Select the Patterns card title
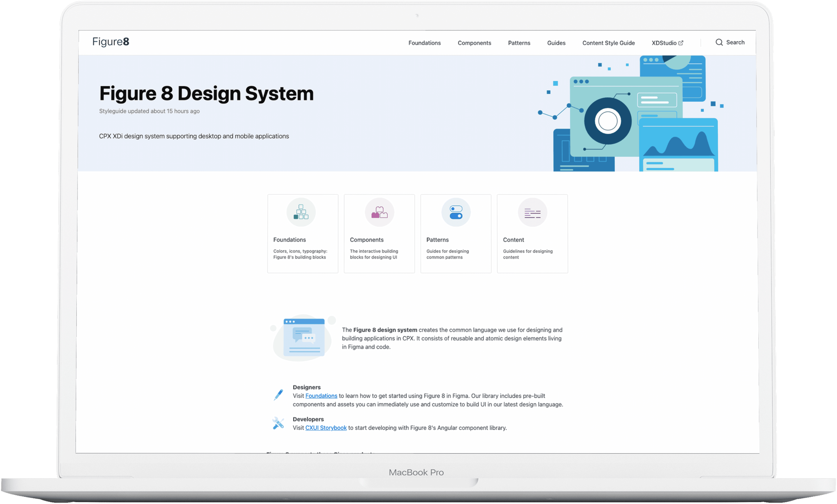The image size is (837, 504). pos(437,240)
